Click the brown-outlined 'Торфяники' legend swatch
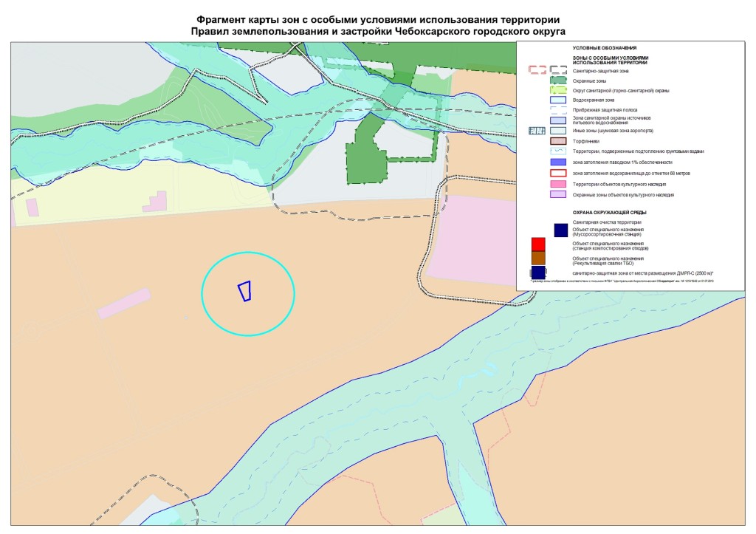 558,141
